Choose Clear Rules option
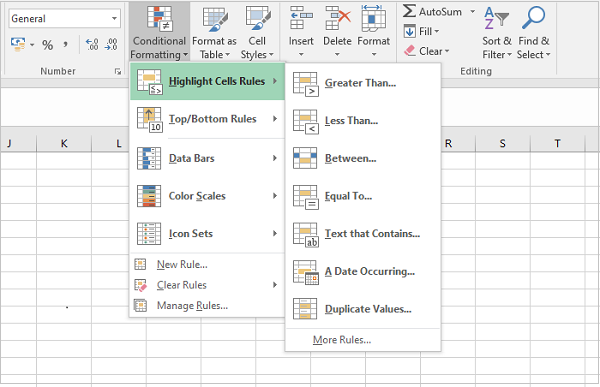Image resolution: width=600 pixels, height=387 pixels. tap(207, 285)
